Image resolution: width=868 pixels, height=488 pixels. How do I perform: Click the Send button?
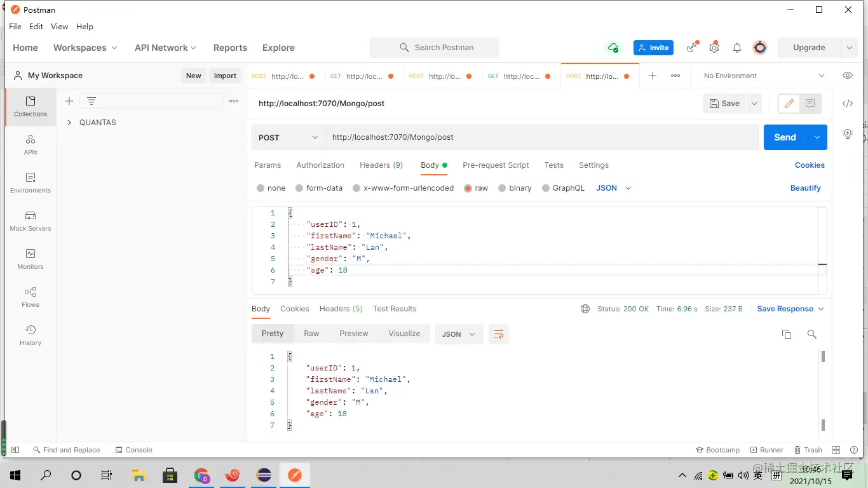click(785, 137)
